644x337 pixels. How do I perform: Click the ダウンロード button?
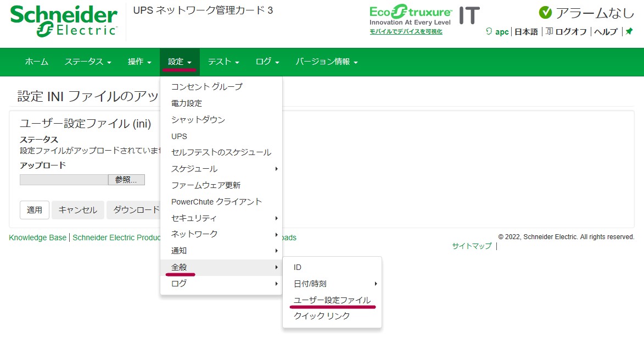point(134,210)
